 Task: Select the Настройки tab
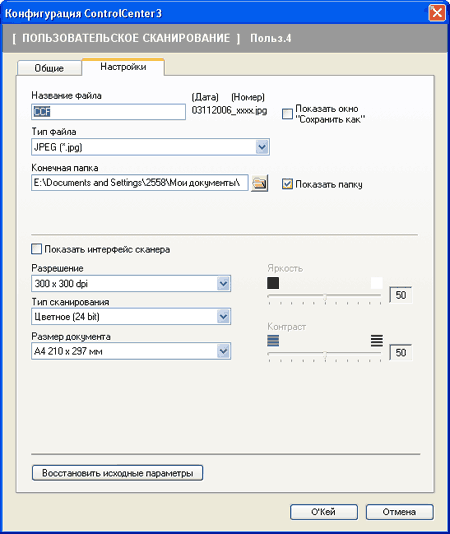123,67
